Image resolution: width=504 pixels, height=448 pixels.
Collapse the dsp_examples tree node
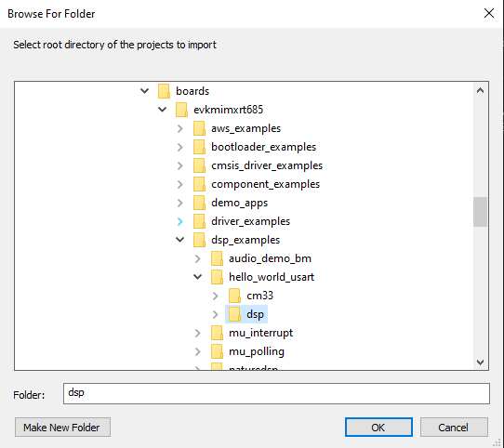[x=180, y=240]
